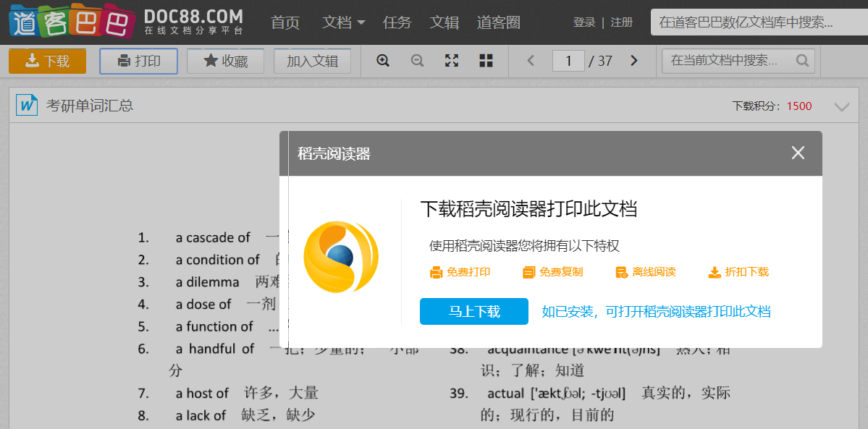This screenshot has width=868, height=429.
Task: Open the 首页 home menu item
Action: coord(285,22)
